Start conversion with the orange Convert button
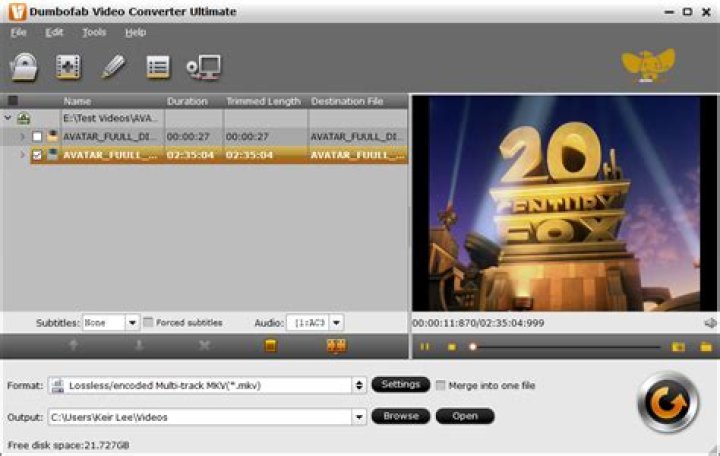 (666, 402)
